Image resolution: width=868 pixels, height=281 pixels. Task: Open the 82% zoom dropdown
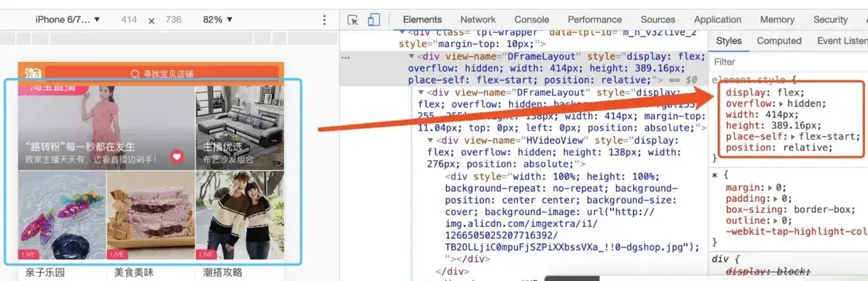coord(218,20)
